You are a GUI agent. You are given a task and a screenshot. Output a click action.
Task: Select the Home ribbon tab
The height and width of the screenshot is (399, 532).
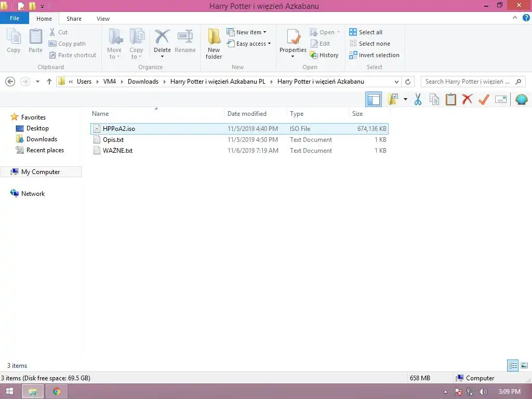[x=44, y=19]
